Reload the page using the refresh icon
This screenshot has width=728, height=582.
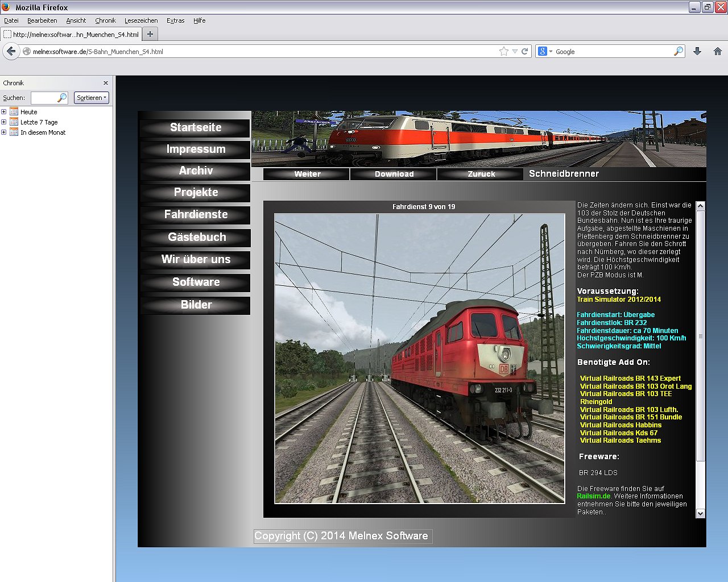coord(525,51)
